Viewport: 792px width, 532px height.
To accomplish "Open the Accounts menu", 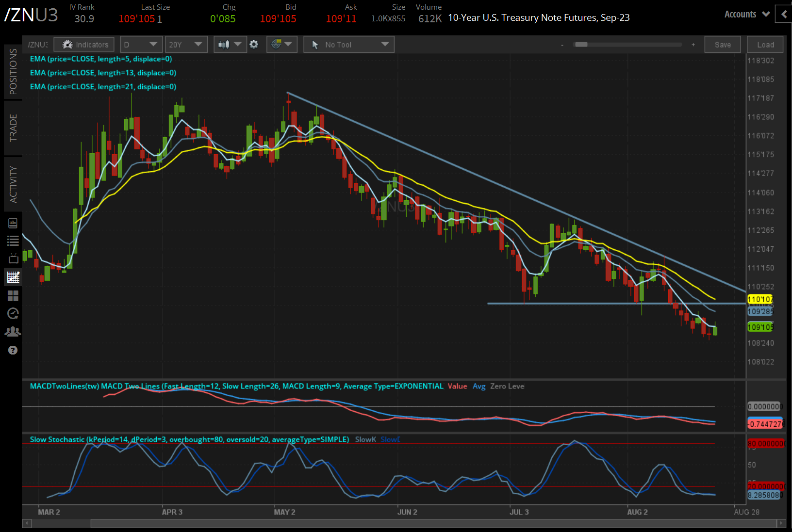I will pos(746,15).
